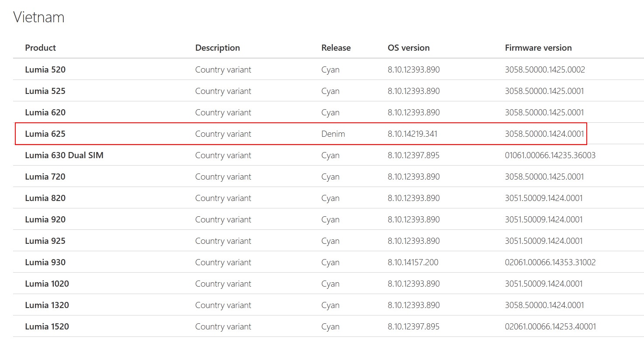644x343 pixels.
Task: Click the Lumia 720 product name
Action: [x=45, y=177]
